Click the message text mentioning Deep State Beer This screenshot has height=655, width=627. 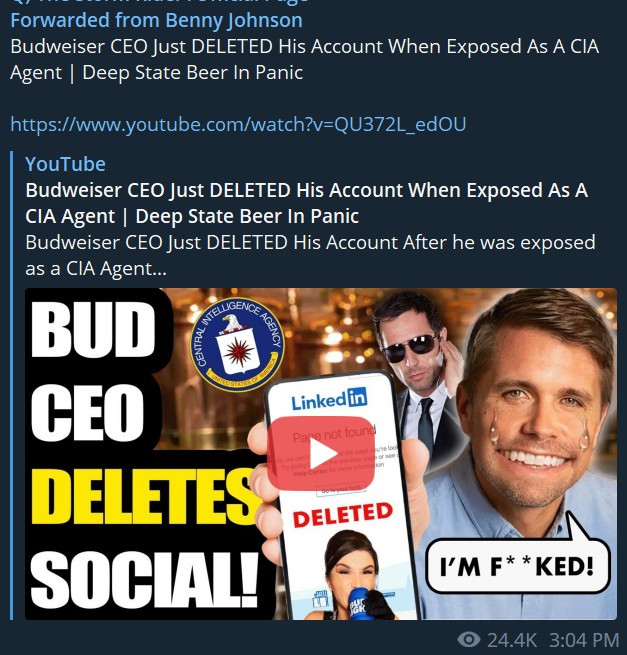coord(305,59)
